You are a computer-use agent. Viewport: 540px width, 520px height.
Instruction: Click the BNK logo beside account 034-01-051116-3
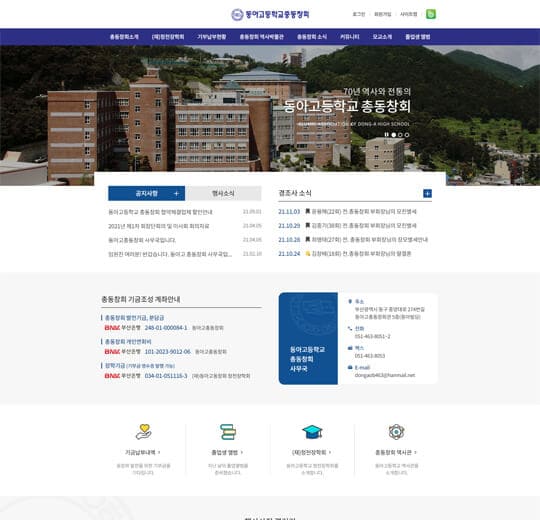pyautogui.click(x=112, y=376)
